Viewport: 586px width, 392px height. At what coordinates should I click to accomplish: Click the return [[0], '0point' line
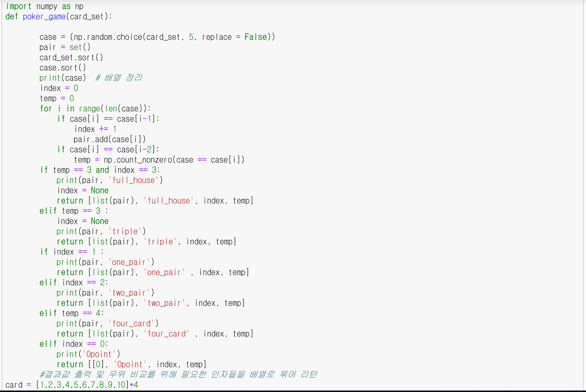point(132,364)
